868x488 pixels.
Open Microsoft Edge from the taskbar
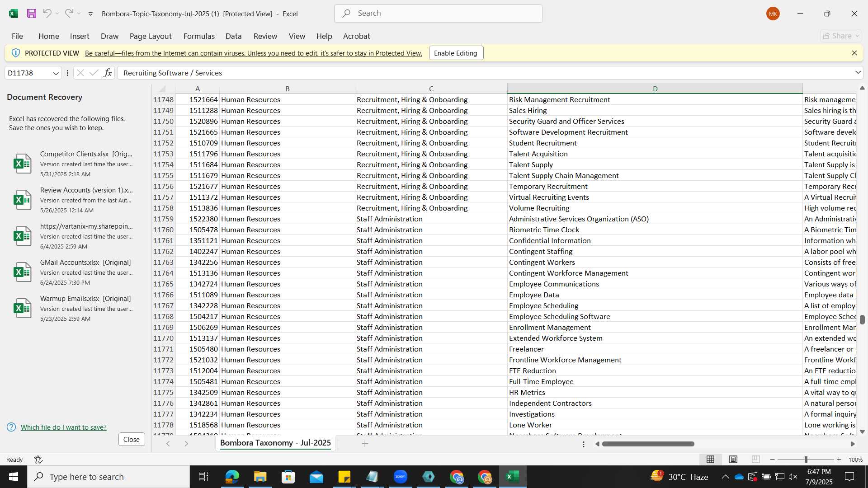coord(232,477)
